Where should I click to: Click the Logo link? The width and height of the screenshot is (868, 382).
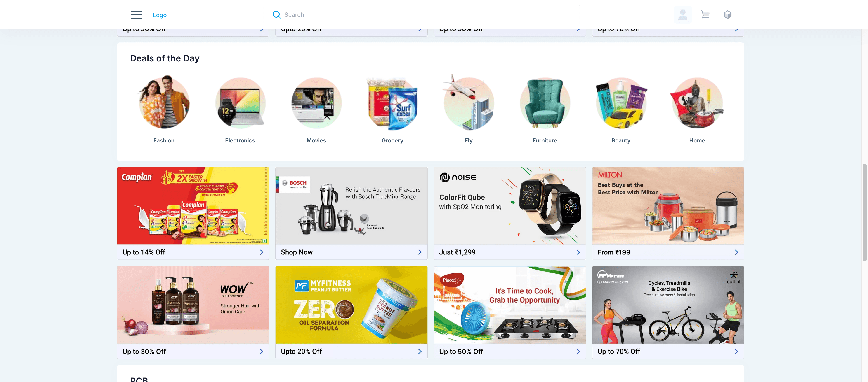click(159, 15)
